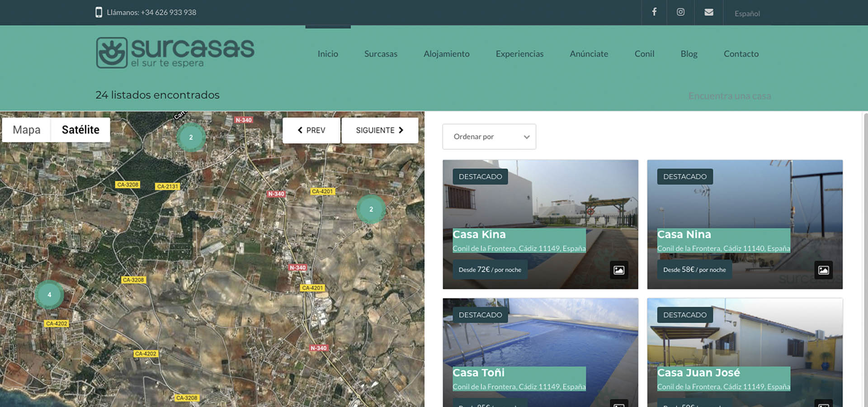Click the SIGUIENTE map button
This screenshot has height=407, width=868.
pos(379,130)
